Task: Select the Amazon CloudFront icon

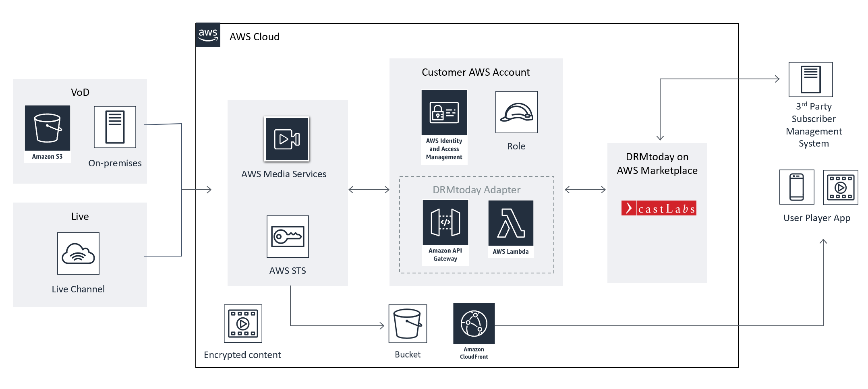Action: [474, 323]
